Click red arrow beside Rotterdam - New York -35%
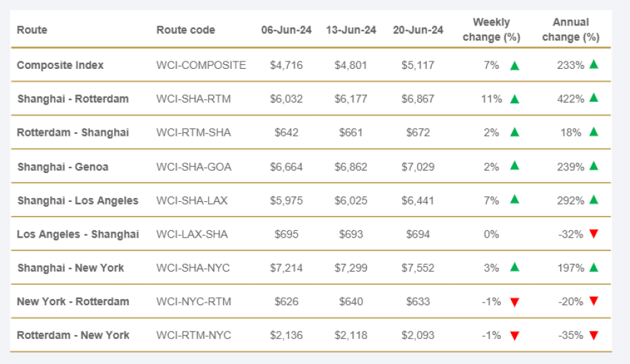The height and width of the screenshot is (364, 630). click(593, 335)
